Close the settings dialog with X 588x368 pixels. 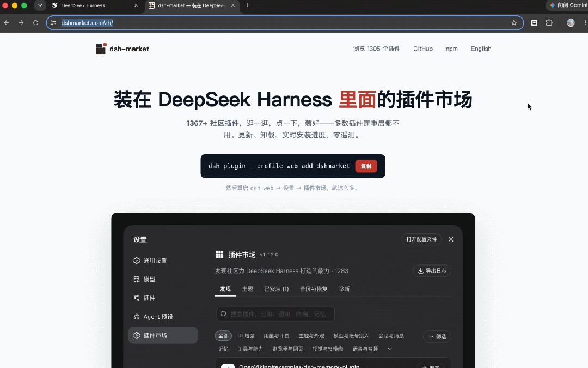pyautogui.click(x=451, y=239)
